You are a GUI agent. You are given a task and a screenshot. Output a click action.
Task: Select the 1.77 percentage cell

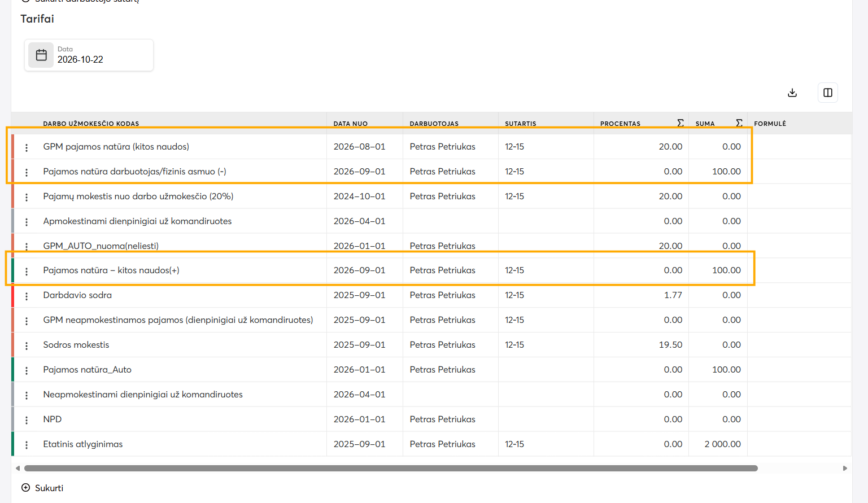pyautogui.click(x=673, y=295)
